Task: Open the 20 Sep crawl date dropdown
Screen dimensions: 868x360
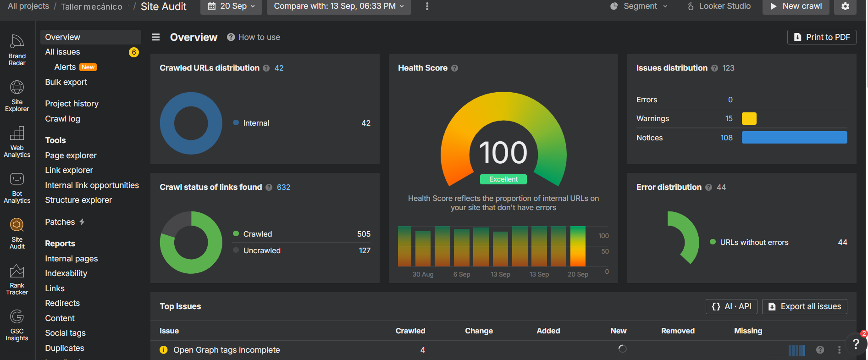Action: 231,6
